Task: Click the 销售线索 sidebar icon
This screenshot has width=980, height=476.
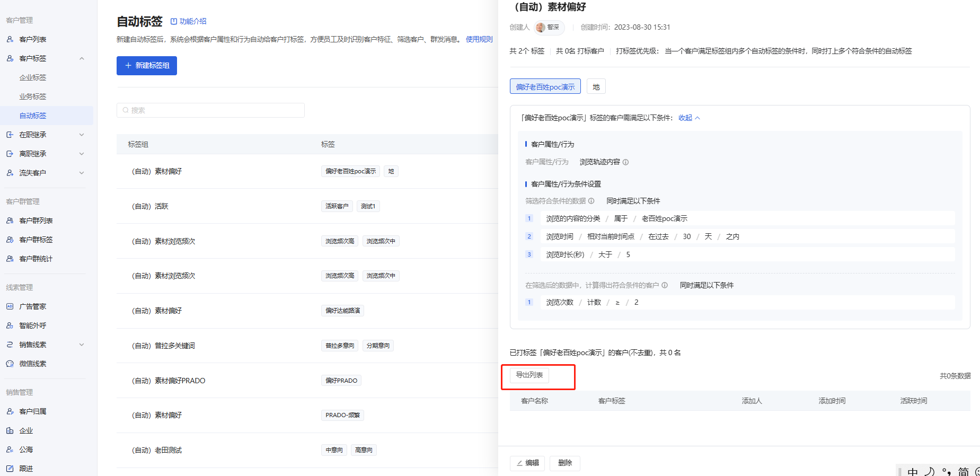Action: coord(10,345)
